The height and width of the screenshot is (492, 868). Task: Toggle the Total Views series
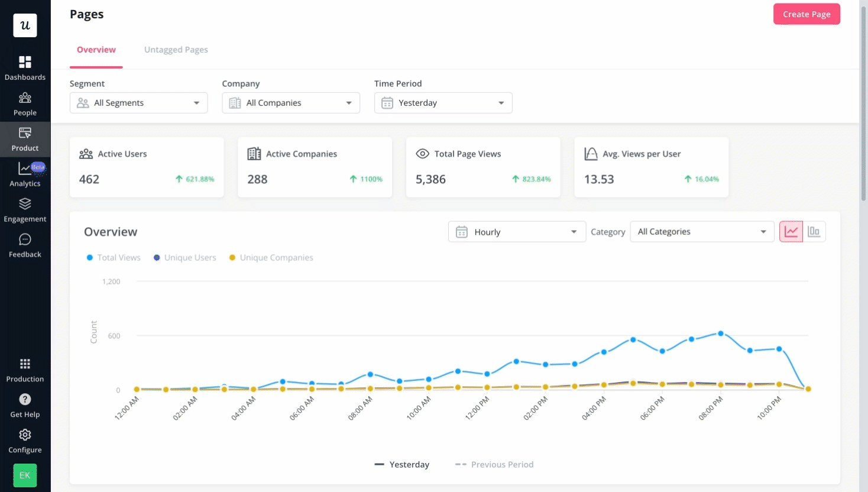pos(114,257)
